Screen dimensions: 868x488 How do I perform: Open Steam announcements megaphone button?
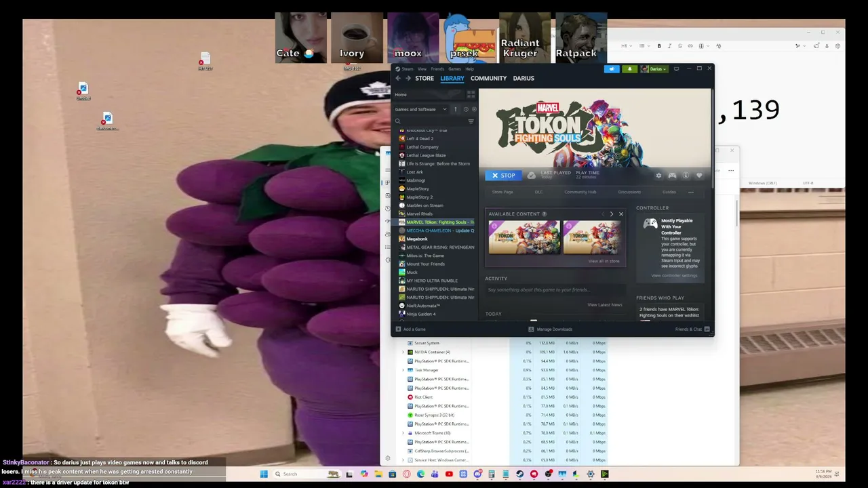(x=612, y=68)
